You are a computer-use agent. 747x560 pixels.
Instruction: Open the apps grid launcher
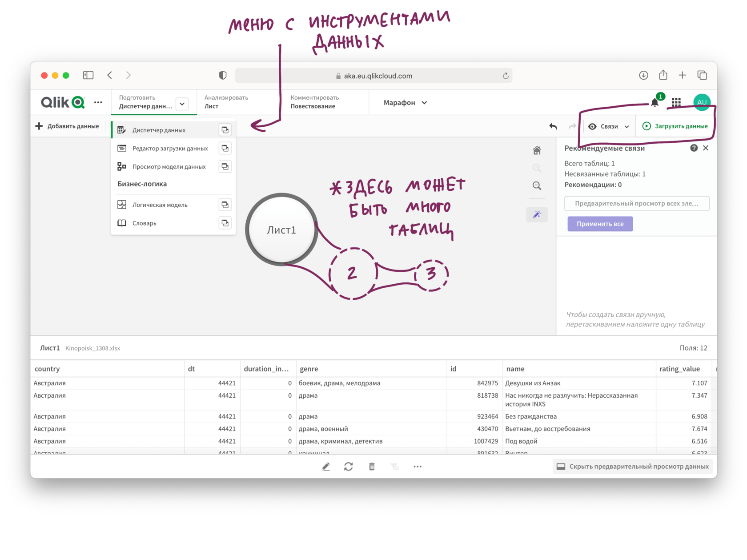tap(676, 103)
